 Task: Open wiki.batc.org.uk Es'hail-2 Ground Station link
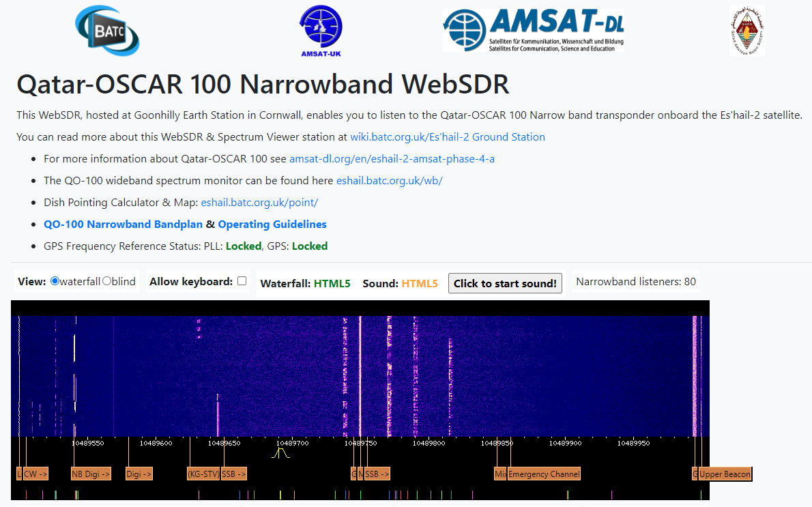(448, 136)
